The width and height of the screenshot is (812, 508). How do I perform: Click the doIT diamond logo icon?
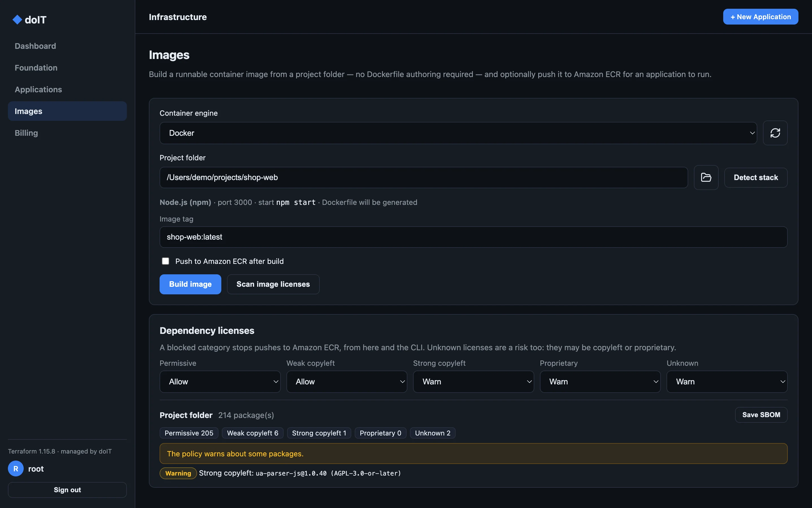[x=17, y=20]
